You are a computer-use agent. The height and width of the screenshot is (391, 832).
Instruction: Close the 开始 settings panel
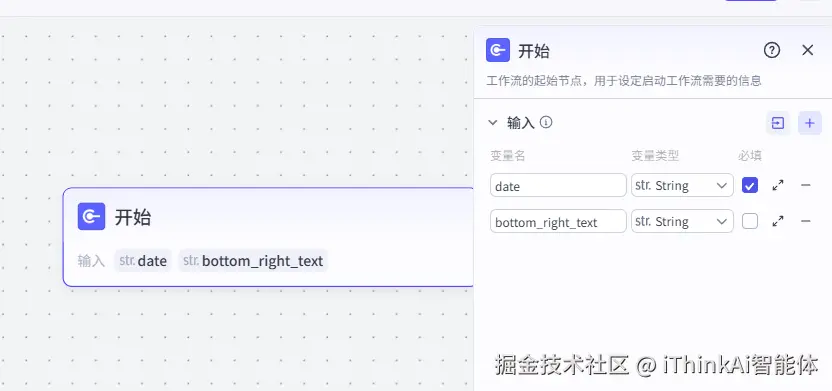(x=808, y=50)
